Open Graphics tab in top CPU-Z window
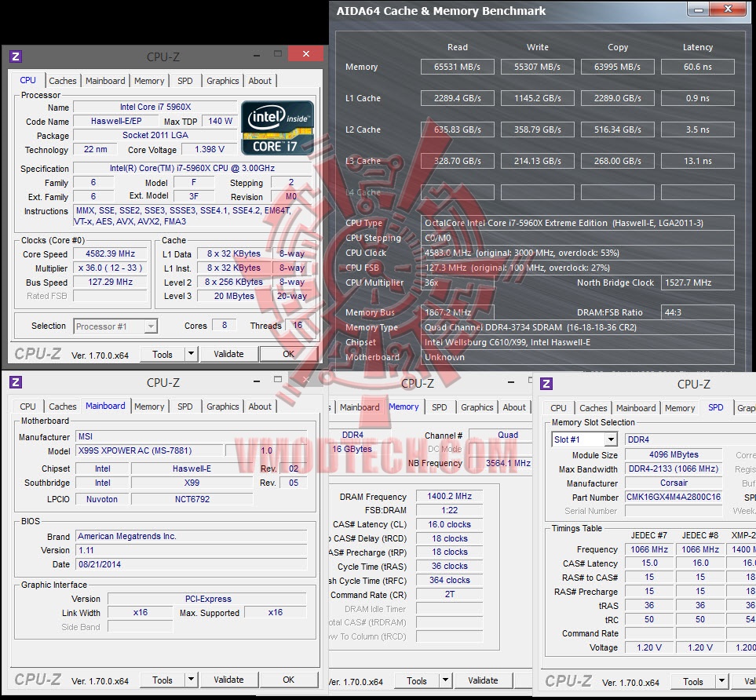This screenshot has width=756, height=700. coord(223,81)
